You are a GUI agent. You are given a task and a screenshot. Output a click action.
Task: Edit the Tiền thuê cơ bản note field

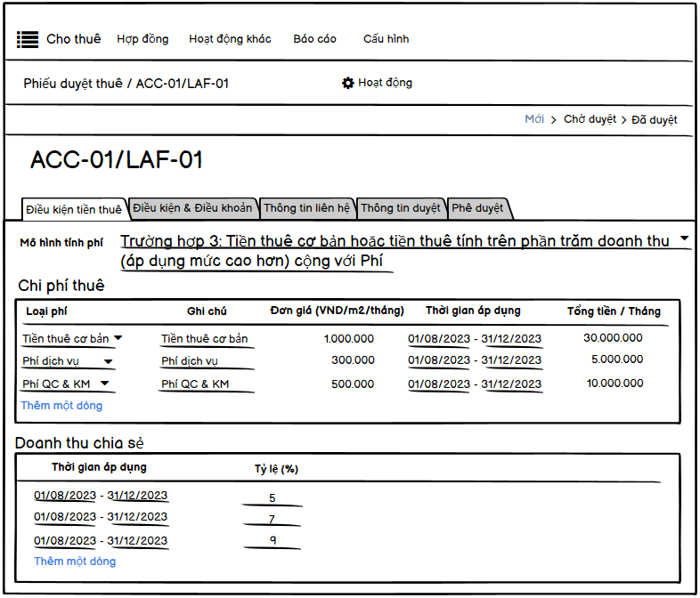coord(207,339)
